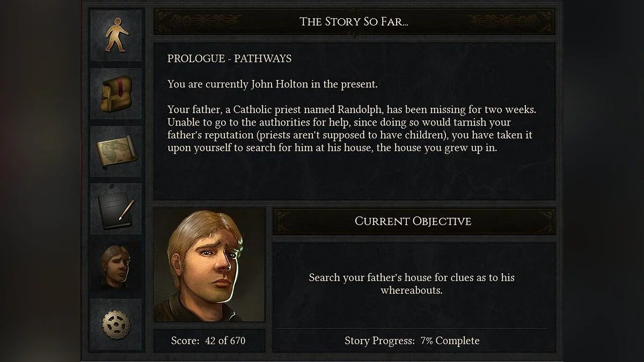This screenshot has width=644, height=362.
Task: Select the small character face icon in sidebar
Action: tap(116, 267)
